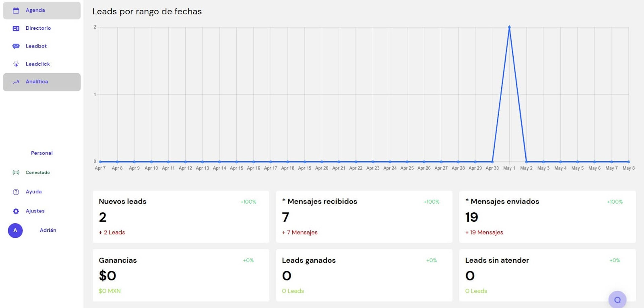644x308 pixels.
Task: Open the Agenda menu item
Action: point(42,11)
